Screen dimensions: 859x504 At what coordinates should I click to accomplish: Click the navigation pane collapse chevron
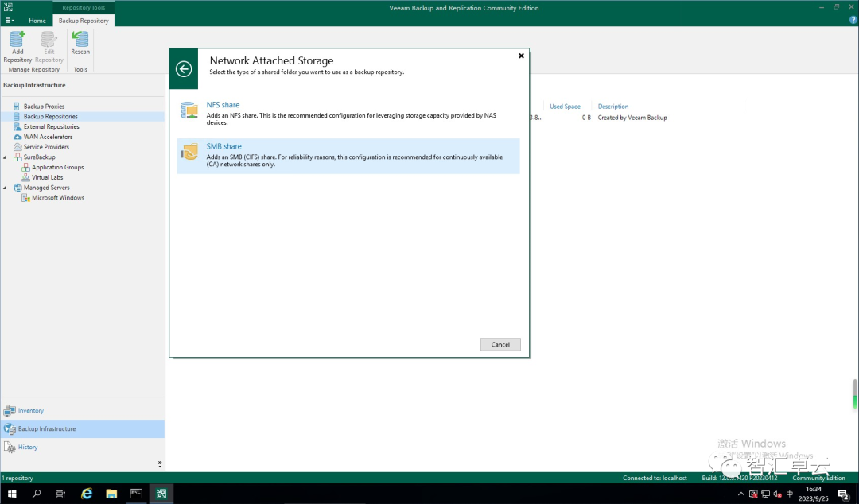coord(159,463)
